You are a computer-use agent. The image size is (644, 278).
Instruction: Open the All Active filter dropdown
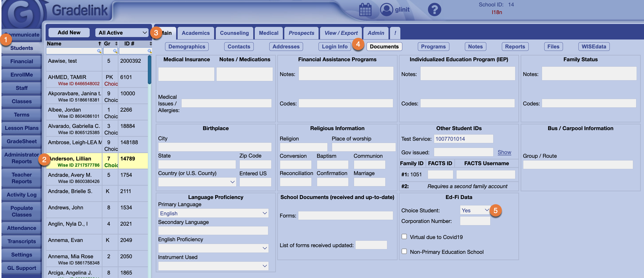122,33
